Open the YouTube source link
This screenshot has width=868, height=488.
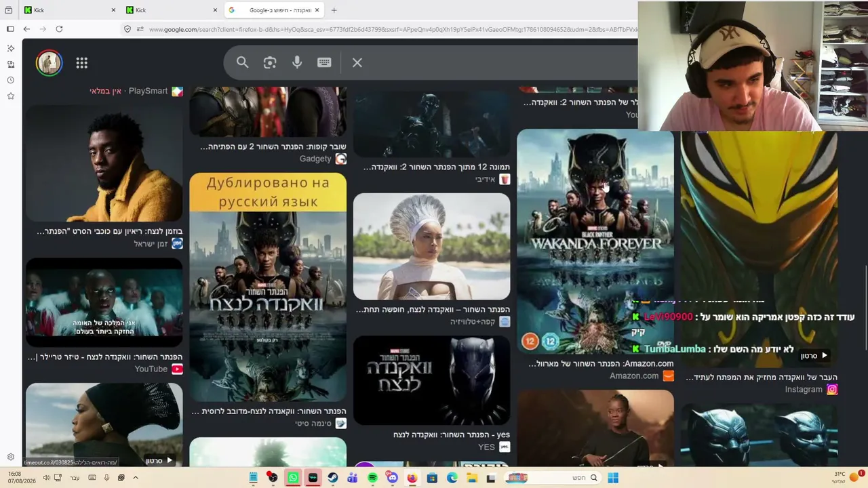(159, 369)
